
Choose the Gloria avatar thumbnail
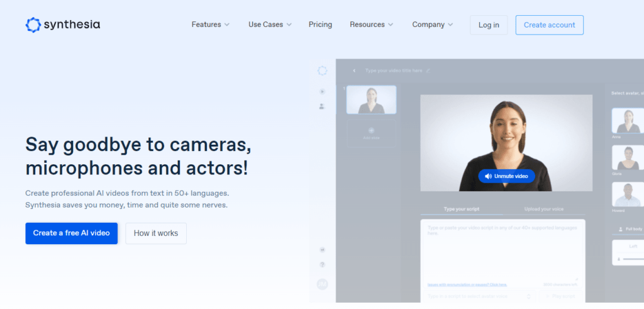click(628, 157)
